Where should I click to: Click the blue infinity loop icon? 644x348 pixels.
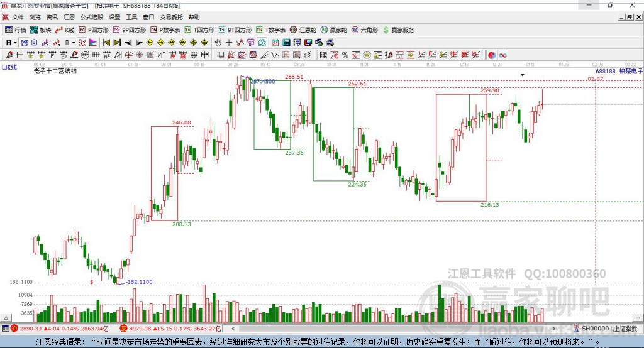pos(502,55)
